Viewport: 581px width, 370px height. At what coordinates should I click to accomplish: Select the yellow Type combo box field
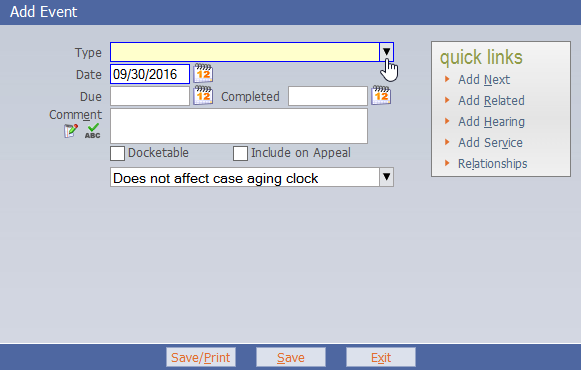[x=252, y=52]
